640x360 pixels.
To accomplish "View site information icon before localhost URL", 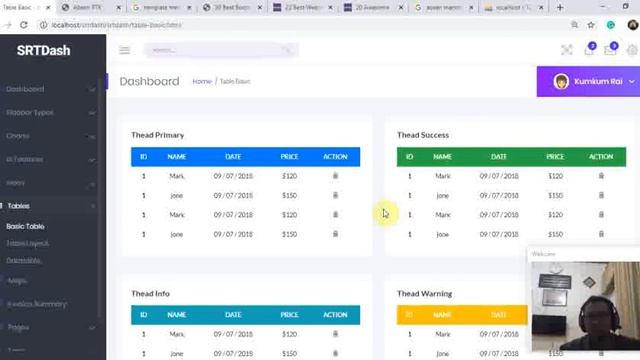I will pos(43,25).
